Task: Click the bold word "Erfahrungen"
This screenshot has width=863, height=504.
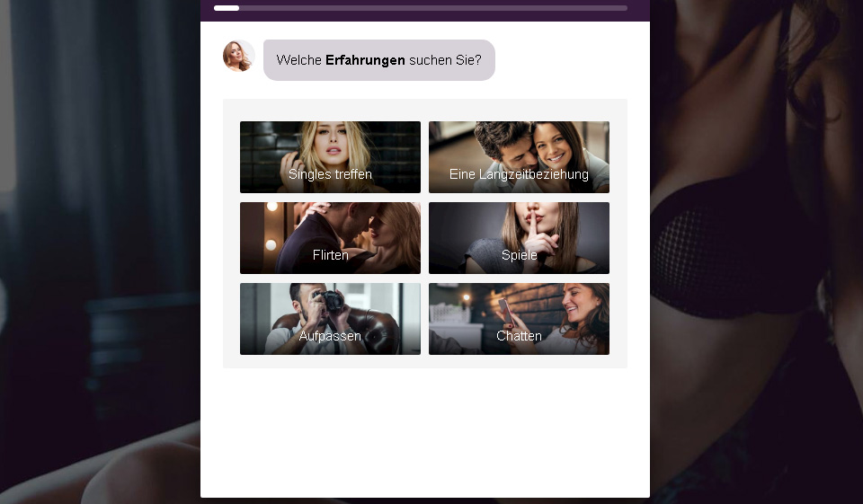Action: point(365,60)
